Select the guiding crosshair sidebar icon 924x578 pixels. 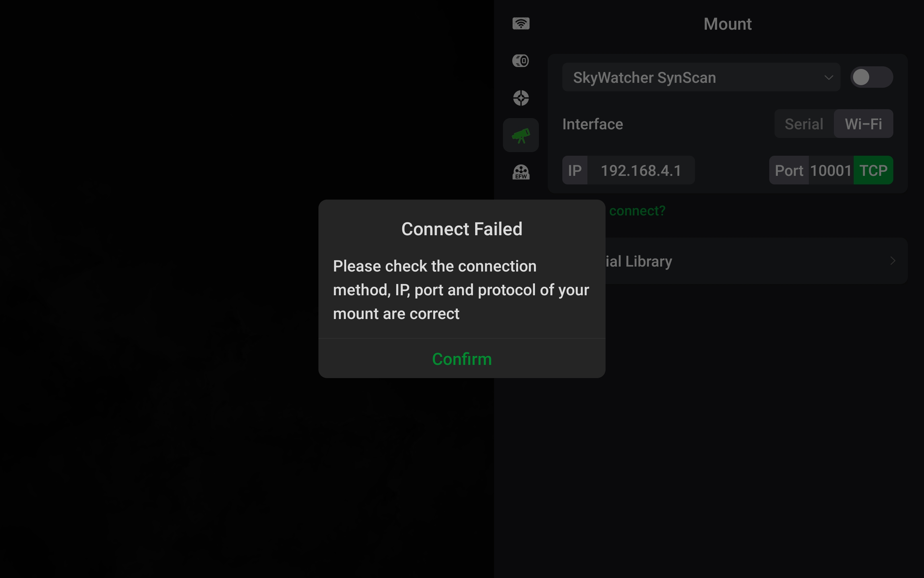click(521, 98)
